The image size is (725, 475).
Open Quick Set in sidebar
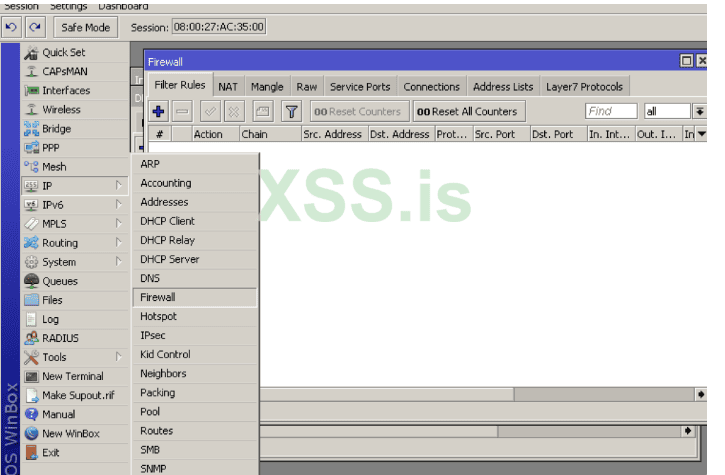(75, 52)
